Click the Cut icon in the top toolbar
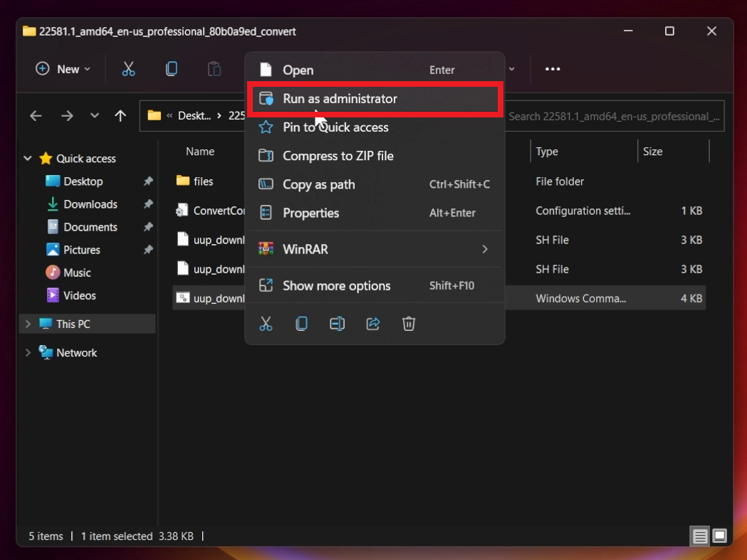Image resolution: width=747 pixels, height=560 pixels. 129,68
